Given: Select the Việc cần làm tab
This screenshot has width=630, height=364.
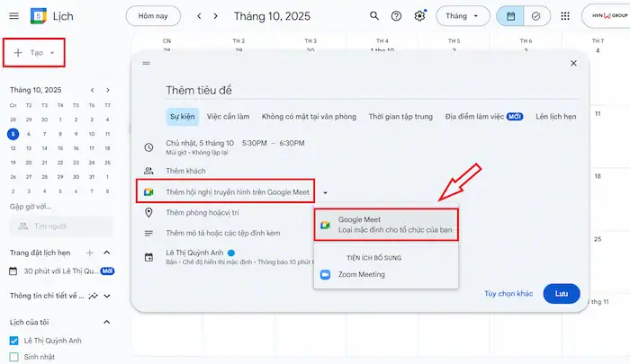Looking at the screenshot, I should [x=226, y=116].
